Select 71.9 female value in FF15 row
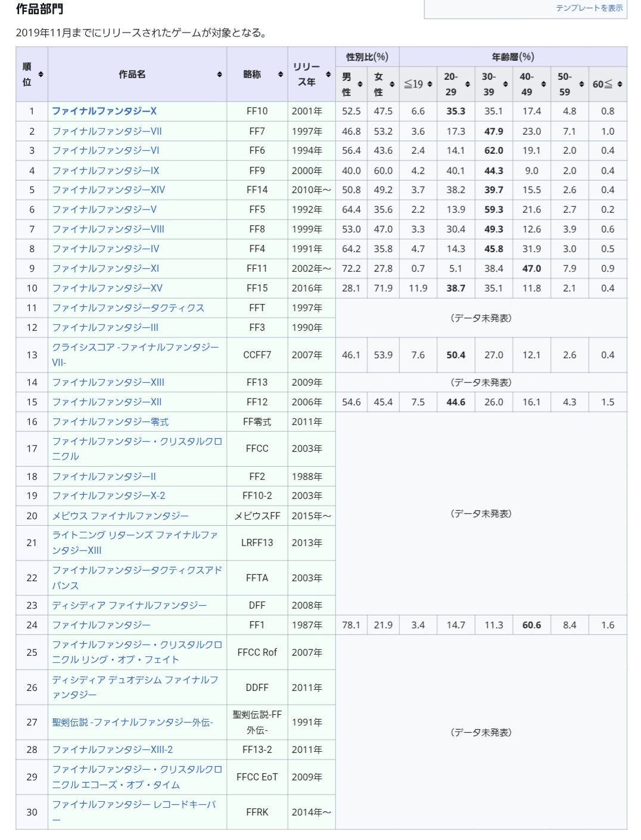Viewport: 641px width, 840px height. [x=383, y=288]
